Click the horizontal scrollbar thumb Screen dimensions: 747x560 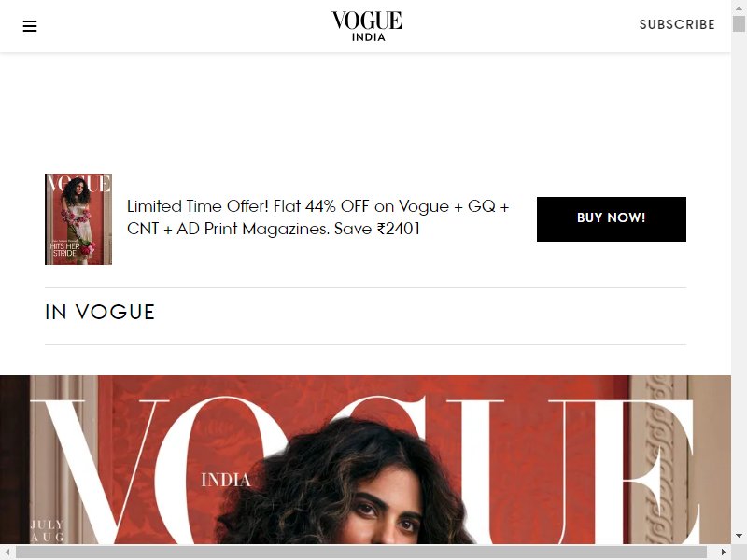pyautogui.click(x=361, y=552)
